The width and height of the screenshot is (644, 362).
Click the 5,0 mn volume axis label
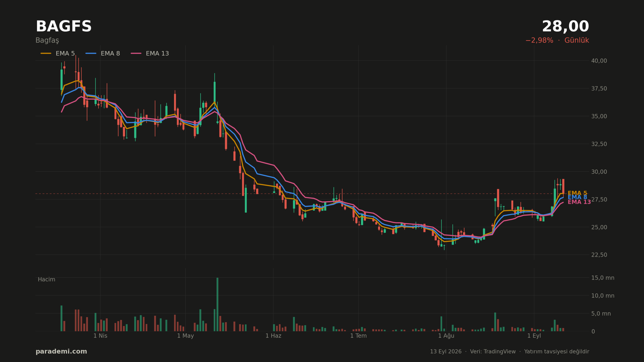tap(601, 314)
